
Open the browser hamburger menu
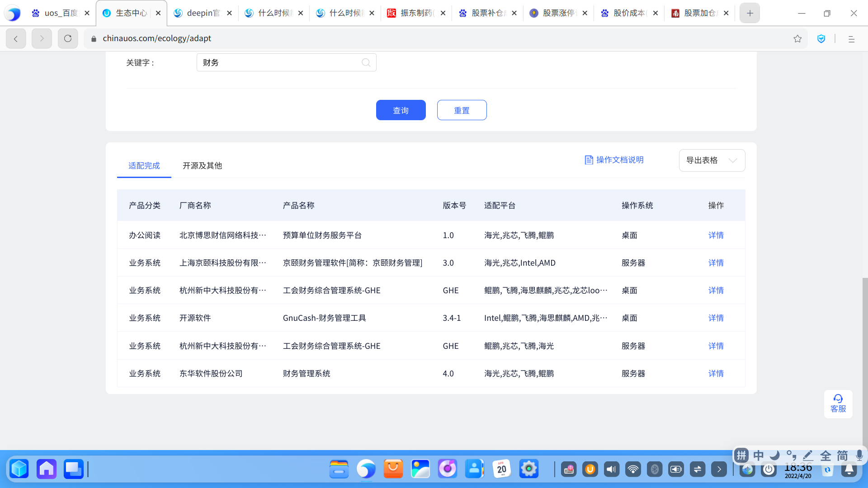(x=851, y=39)
